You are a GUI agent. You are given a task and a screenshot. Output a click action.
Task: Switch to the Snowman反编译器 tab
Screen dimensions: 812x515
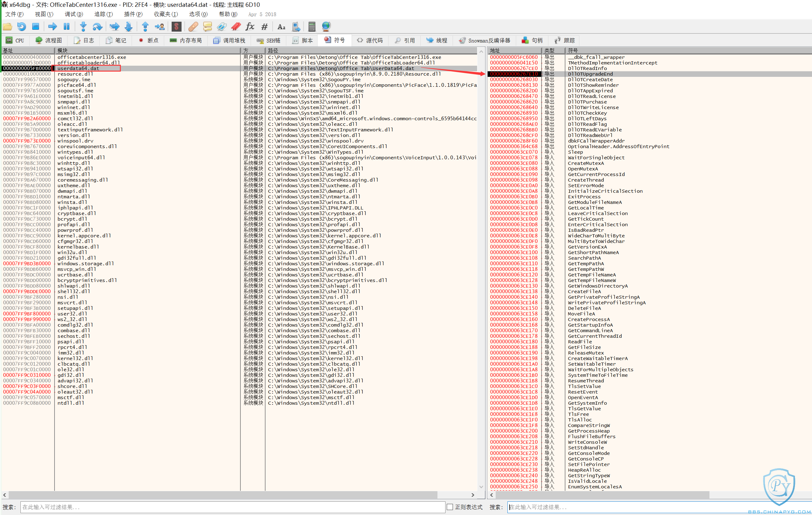click(485, 41)
